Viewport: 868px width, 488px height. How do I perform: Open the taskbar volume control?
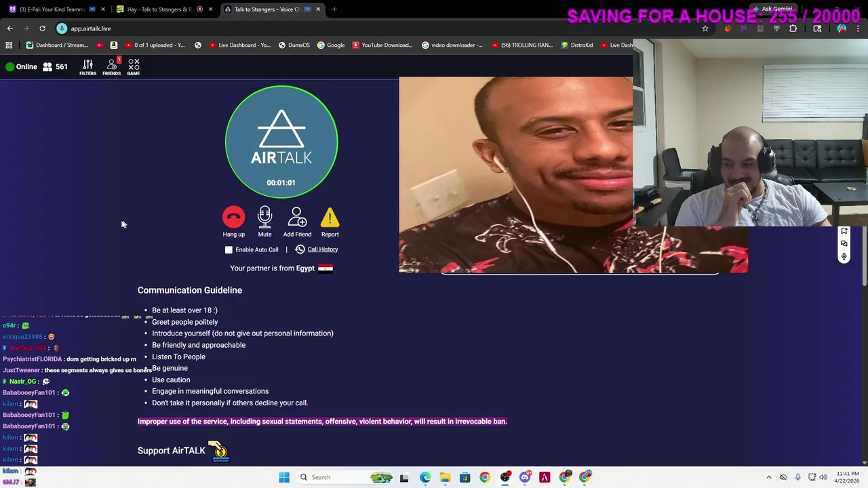824,477
